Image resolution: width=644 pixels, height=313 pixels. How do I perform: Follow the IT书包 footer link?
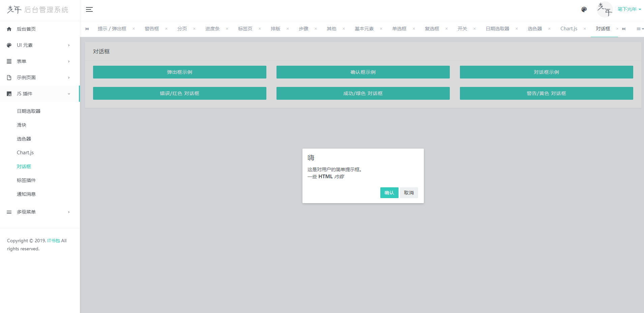click(x=54, y=241)
